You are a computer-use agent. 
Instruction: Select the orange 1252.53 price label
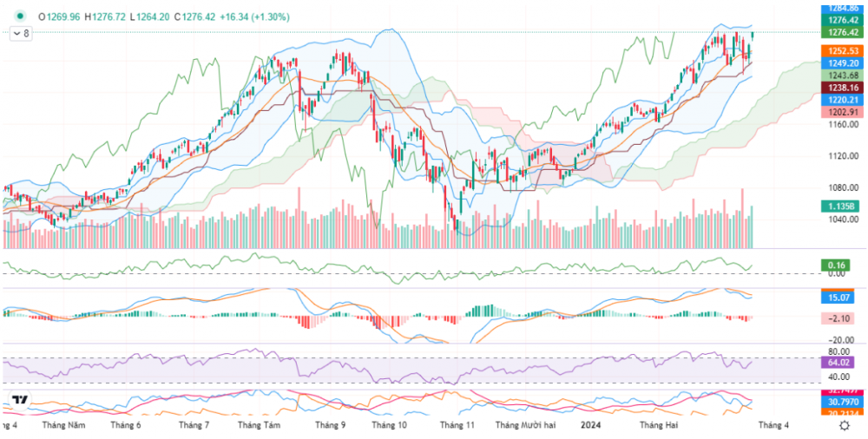click(x=842, y=51)
